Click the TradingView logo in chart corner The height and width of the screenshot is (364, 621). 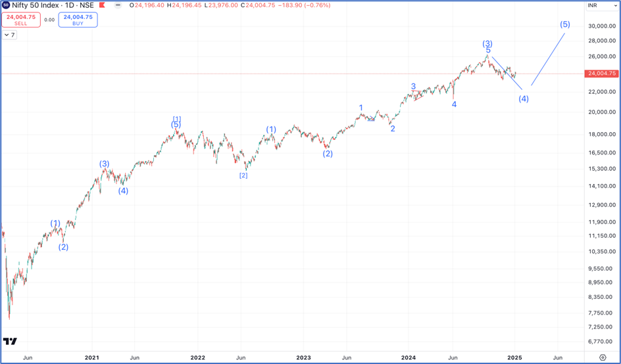pos(10,341)
